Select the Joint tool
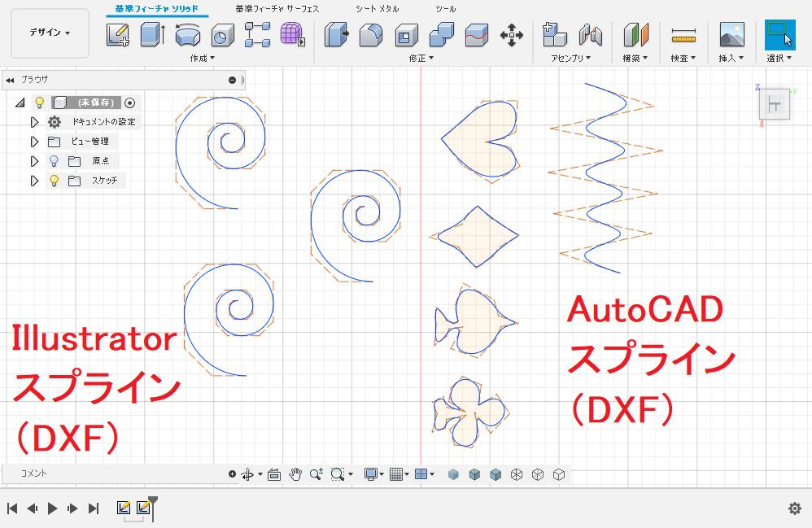Screen dimensions: 812x528 click(591, 35)
